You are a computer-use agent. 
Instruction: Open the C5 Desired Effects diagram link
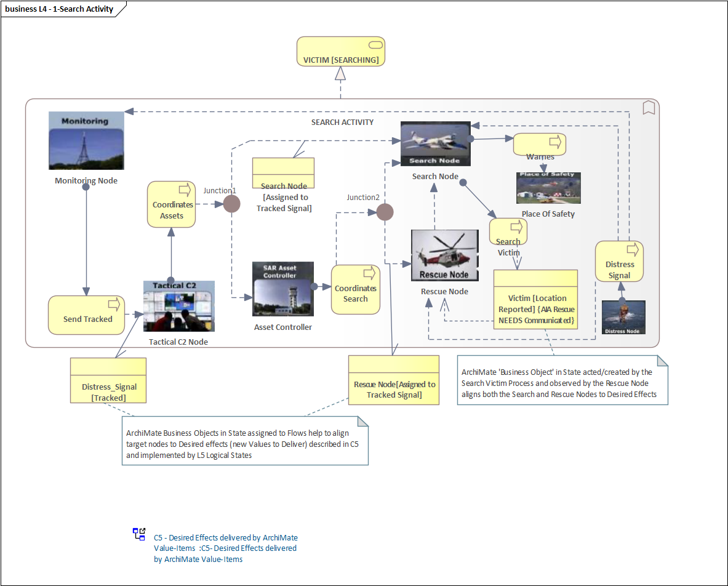coord(225,548)
